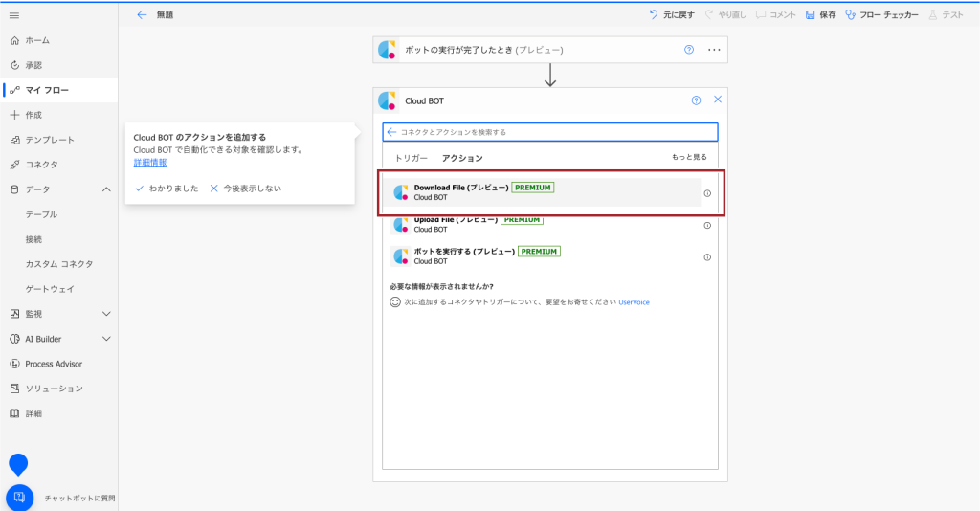Switch to the アクション tab
The image size is (980, 511).
tap(462, 158)
